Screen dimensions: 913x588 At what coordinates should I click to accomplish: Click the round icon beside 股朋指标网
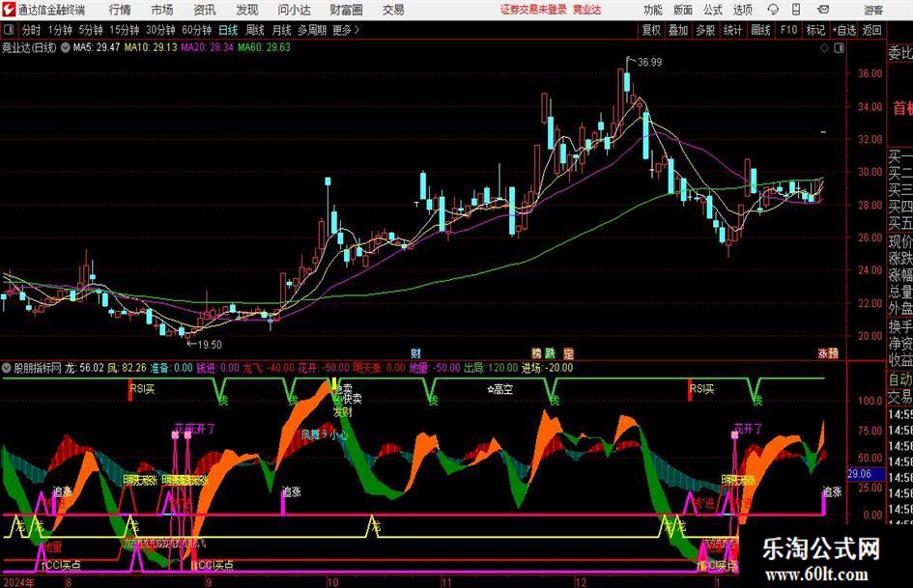pos(7,368)
